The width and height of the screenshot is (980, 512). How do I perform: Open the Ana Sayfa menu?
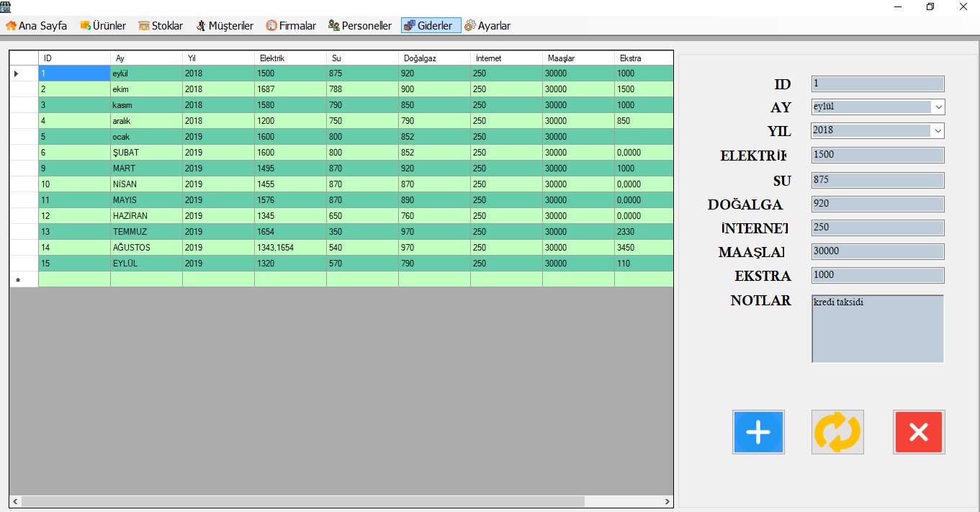(x=37, y=25)
